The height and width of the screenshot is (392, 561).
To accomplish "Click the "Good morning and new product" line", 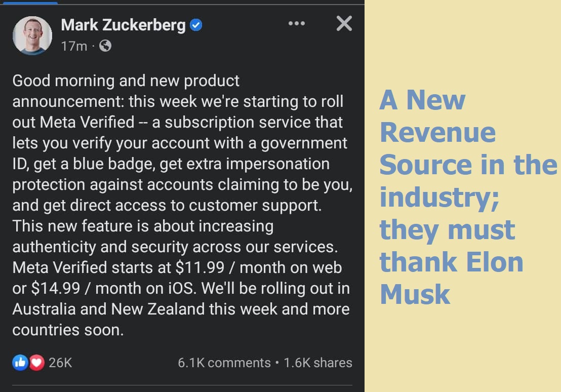I will point(126,81).
